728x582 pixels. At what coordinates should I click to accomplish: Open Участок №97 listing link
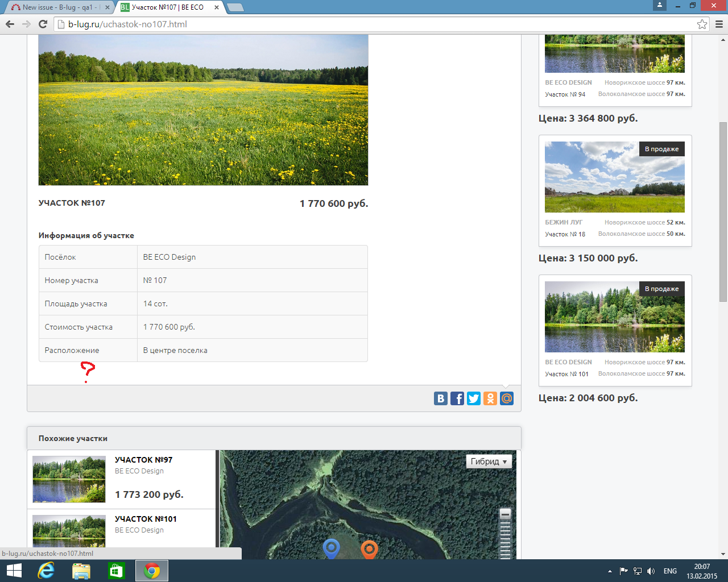[x=143, y=460]
